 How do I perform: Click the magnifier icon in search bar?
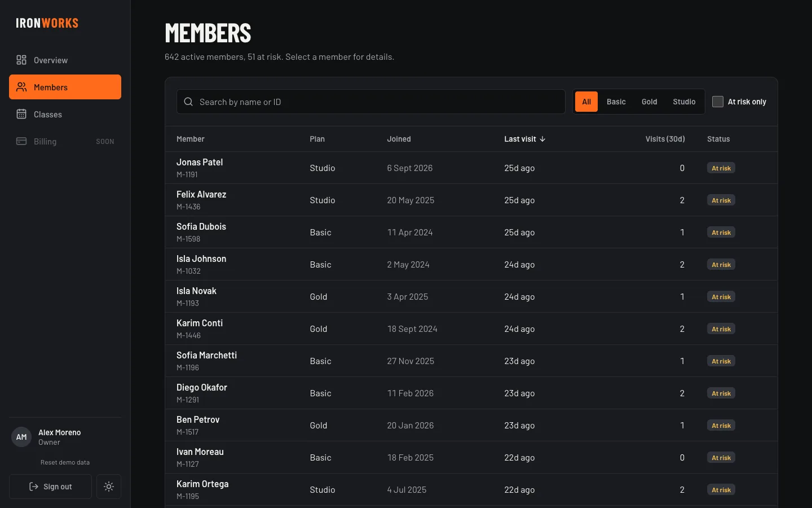188,102
